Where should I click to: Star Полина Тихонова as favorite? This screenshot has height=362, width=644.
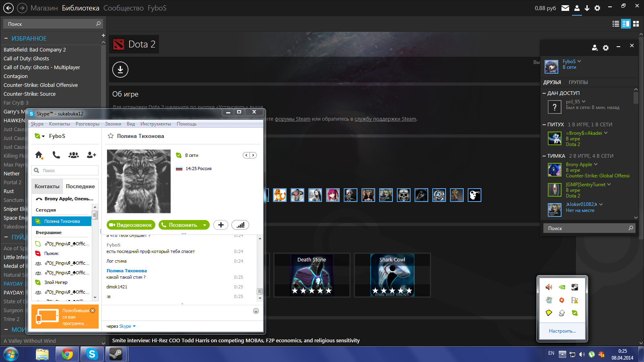(111, 136)
